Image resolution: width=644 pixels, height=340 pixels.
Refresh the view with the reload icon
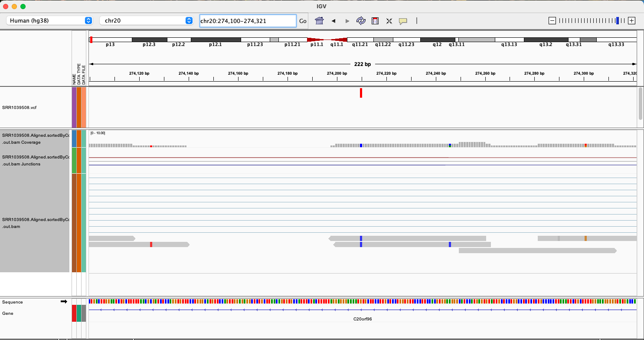pos(361,21)
